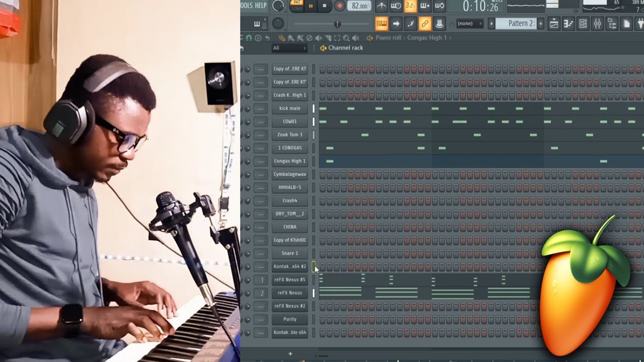Open the TOOLS menu

point(246,6)
